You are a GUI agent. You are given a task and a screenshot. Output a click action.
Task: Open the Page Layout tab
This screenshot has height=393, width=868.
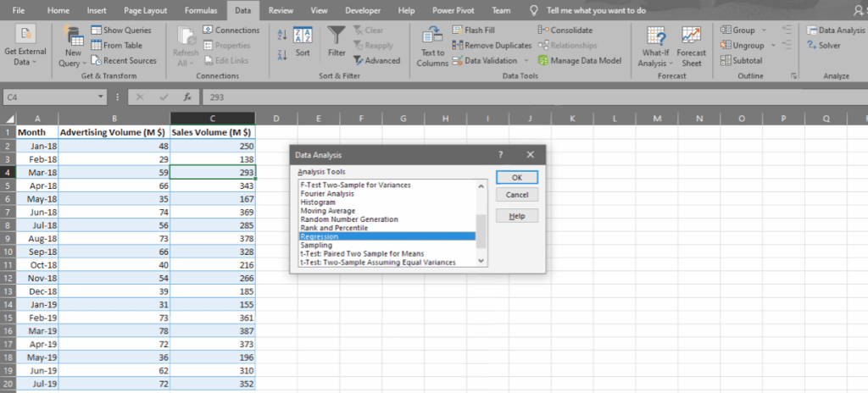[x=147, y=10]
